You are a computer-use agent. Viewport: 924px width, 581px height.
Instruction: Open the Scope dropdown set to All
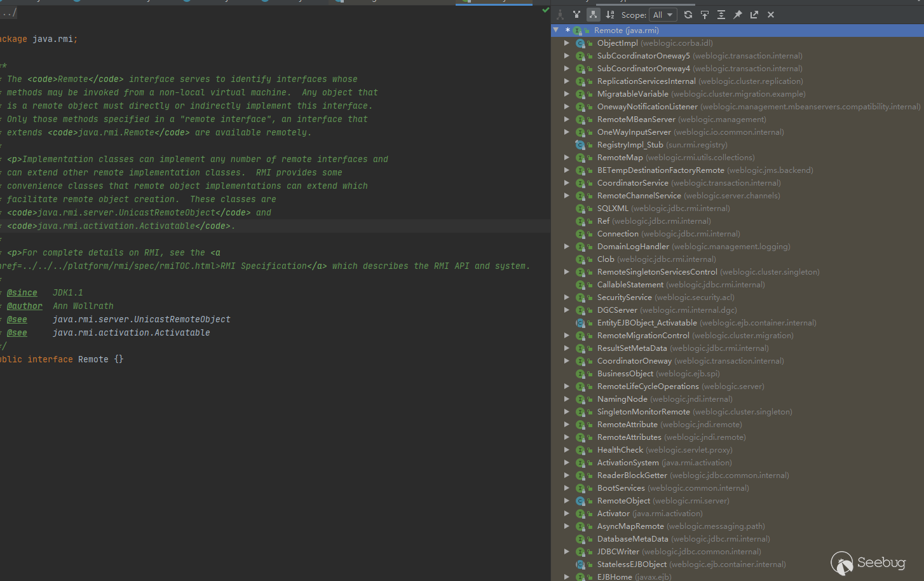tap(663, 15)
